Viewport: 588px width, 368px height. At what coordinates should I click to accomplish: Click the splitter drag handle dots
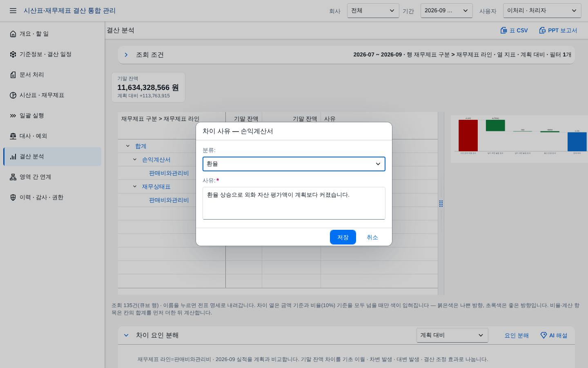pos(441,204)
